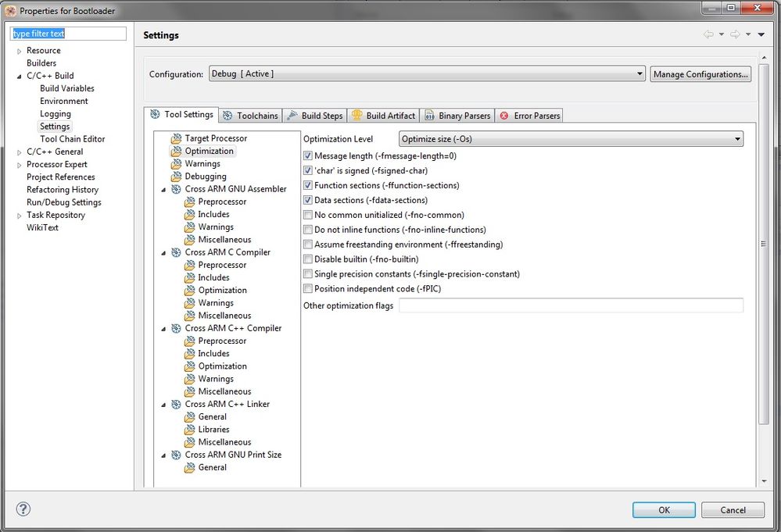Click the General icon under GNU Print Size

pyautogui.click(x=189, y=467)
